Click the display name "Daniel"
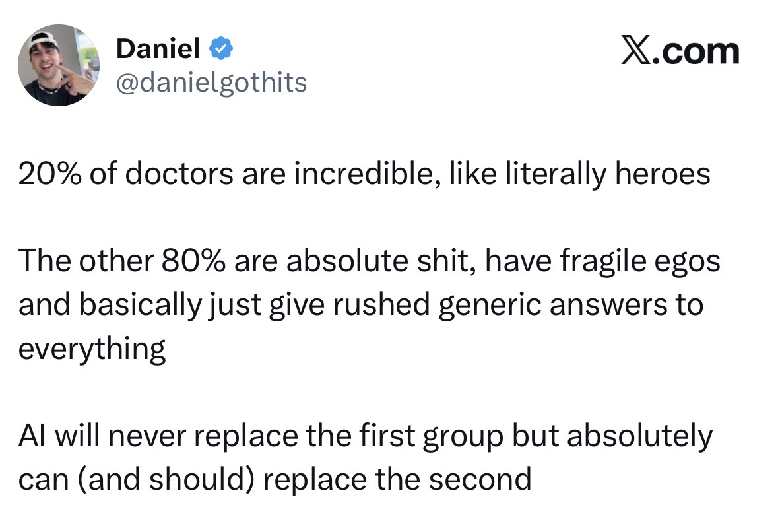The height and width of the screenshot is (532, 778). coord(157,48)
